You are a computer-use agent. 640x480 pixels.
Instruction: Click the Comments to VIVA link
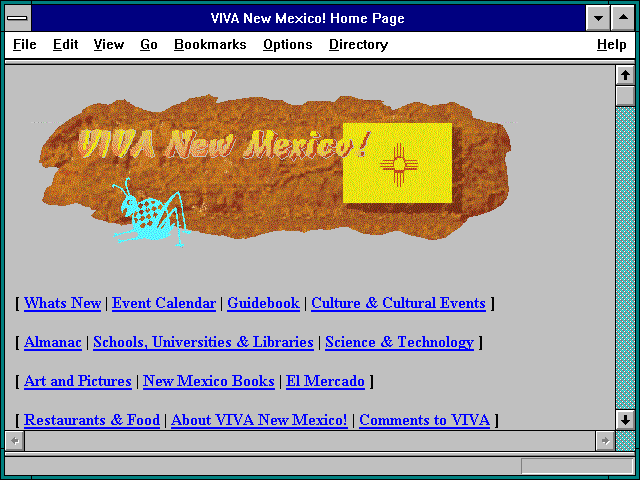(424, 420)
